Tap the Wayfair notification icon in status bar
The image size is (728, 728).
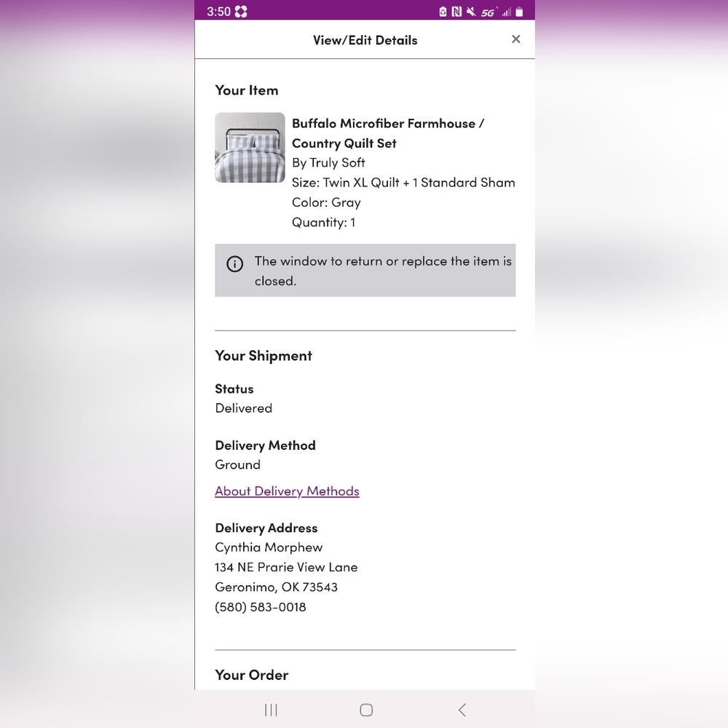coord(241,11)
